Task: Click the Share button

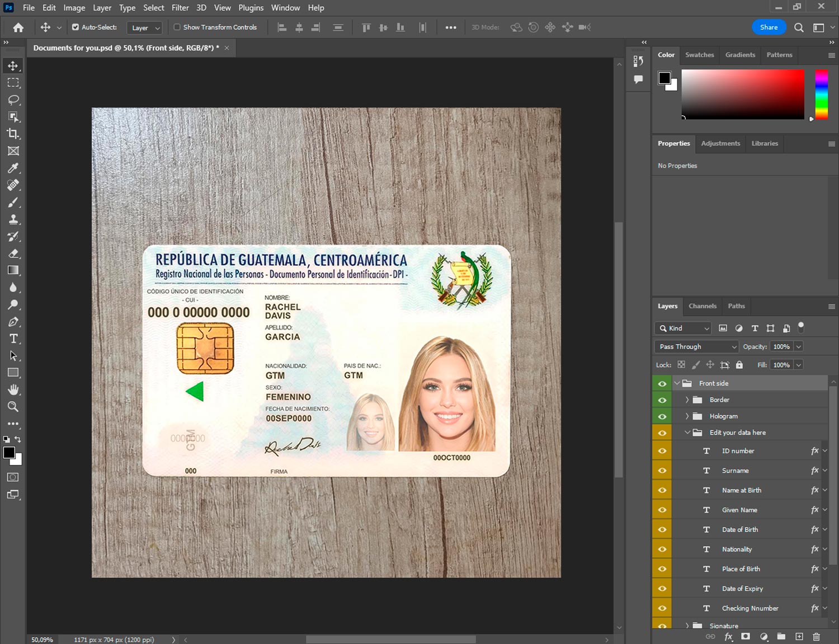Action: point(769,27)
